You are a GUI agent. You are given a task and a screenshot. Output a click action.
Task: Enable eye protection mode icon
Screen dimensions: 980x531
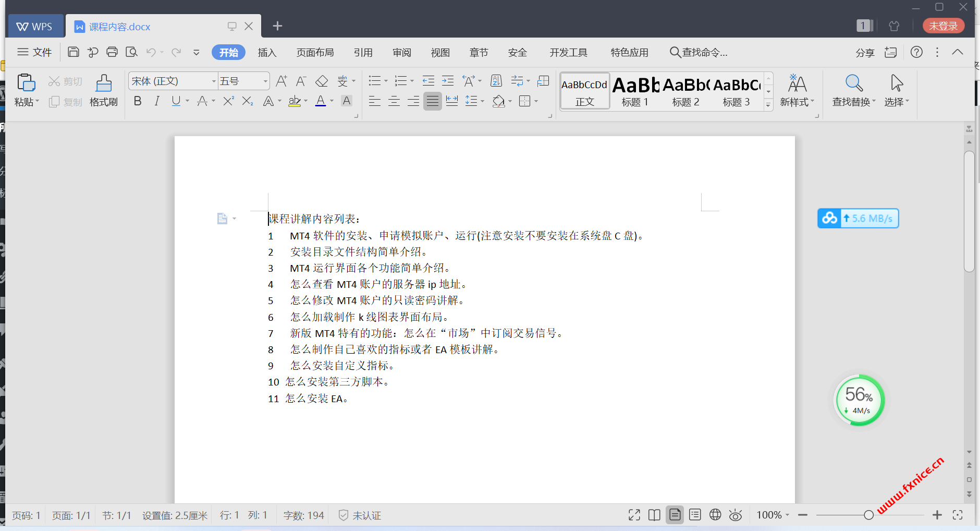pyautogui.click(x=736, y=515)
